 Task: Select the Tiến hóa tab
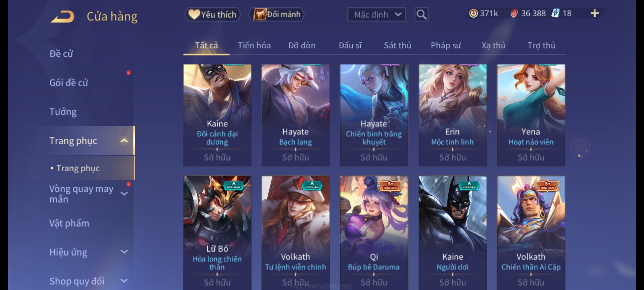(254, 45)
